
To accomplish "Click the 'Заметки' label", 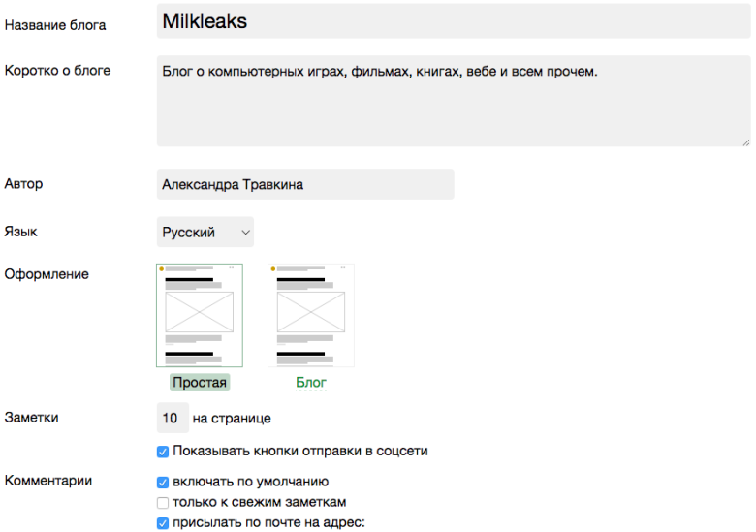I will 31,418.
